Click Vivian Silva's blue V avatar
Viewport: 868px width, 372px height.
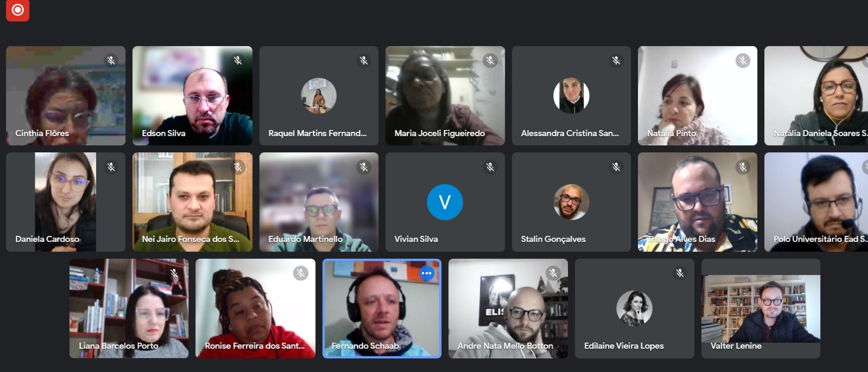(x=445, y=202)
